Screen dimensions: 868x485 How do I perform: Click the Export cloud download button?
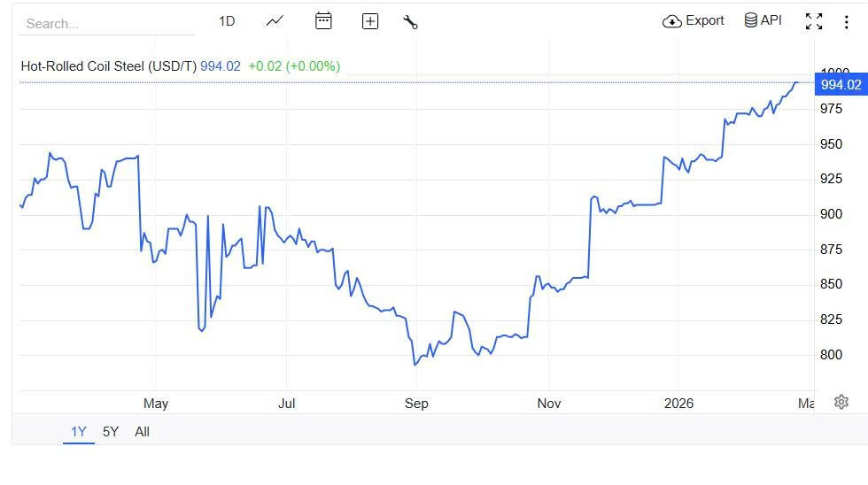(694, 20)
